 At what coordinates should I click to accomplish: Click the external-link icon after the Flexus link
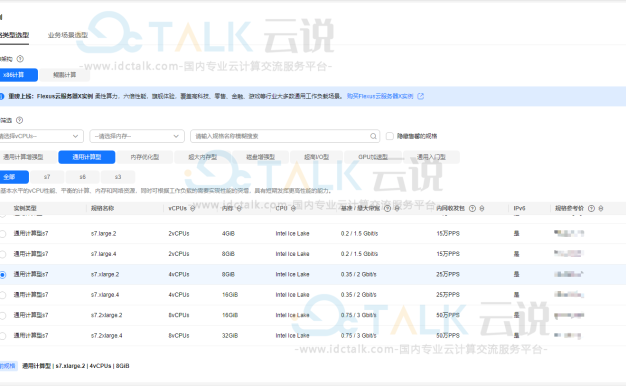[420, 96]
